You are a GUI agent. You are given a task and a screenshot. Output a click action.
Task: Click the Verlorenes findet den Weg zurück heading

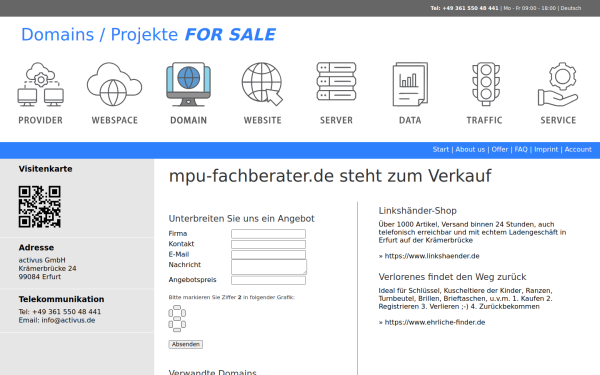pos(452,277)
